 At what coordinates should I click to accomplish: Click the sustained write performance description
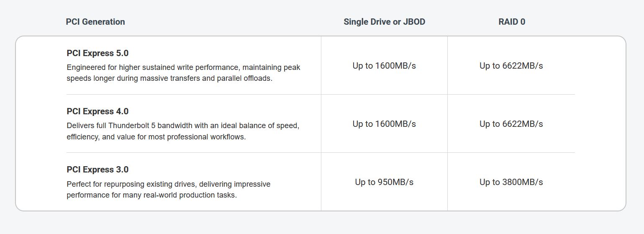[183, 73]
